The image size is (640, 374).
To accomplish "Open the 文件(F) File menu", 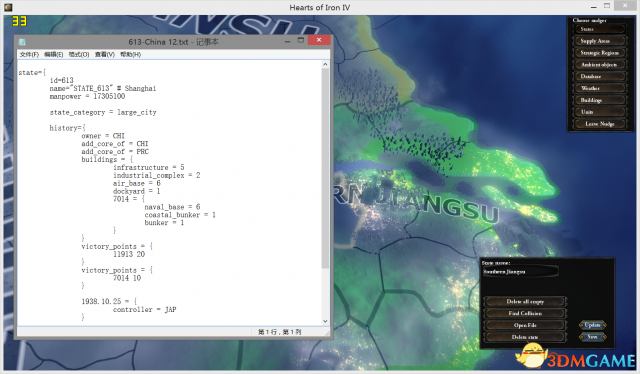I will tap(29, 54).
